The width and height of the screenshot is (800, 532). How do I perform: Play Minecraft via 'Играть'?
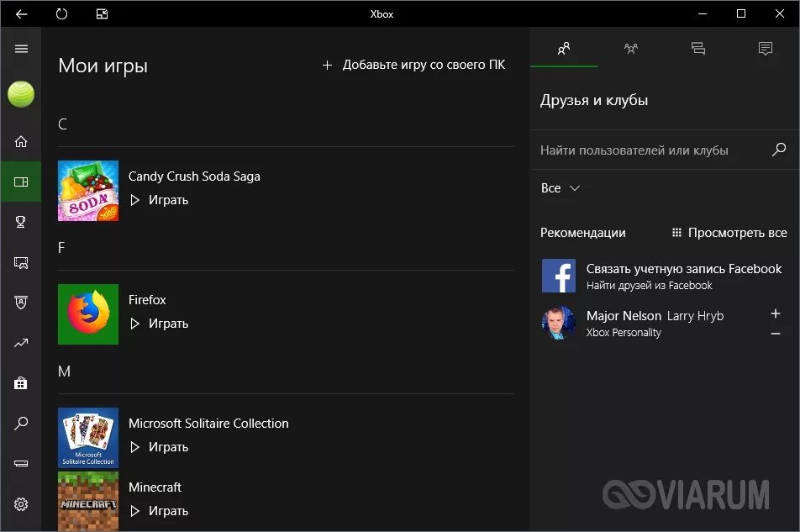point(159,511)
